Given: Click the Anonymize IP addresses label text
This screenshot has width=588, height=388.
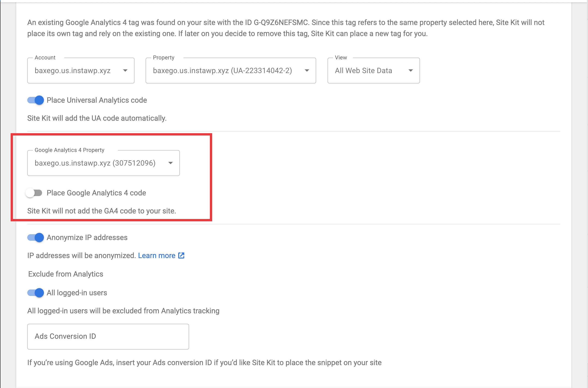Looking at the screenshot, I should pyautogui.click(x=87, y=237).
